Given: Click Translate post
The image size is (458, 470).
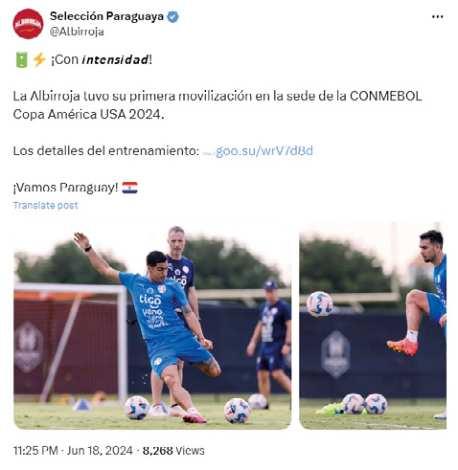Looking at the screenshot, I should pos(45,205).
